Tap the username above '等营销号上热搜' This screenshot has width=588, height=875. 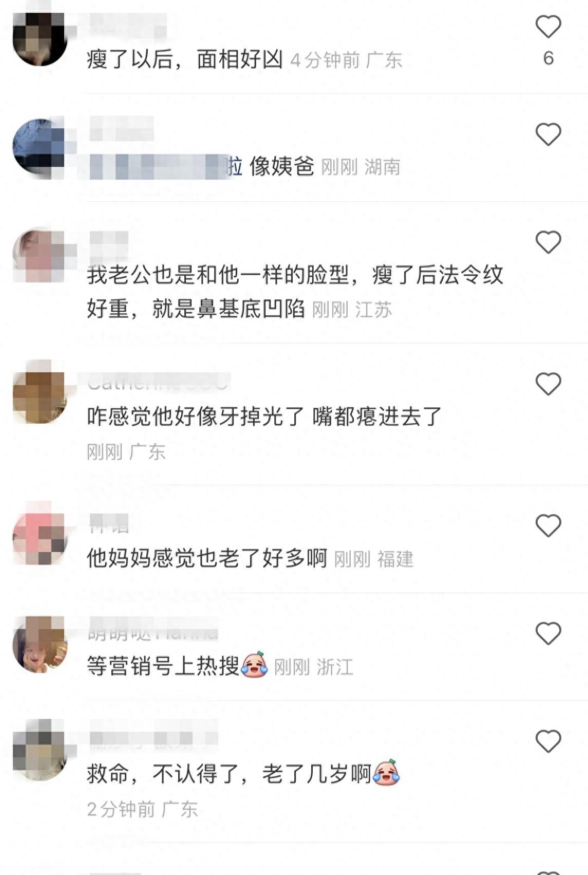(x=153, y=633)
